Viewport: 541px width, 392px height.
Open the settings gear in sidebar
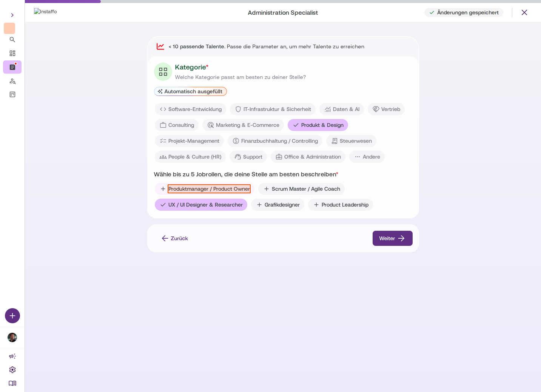coord(12,370)
